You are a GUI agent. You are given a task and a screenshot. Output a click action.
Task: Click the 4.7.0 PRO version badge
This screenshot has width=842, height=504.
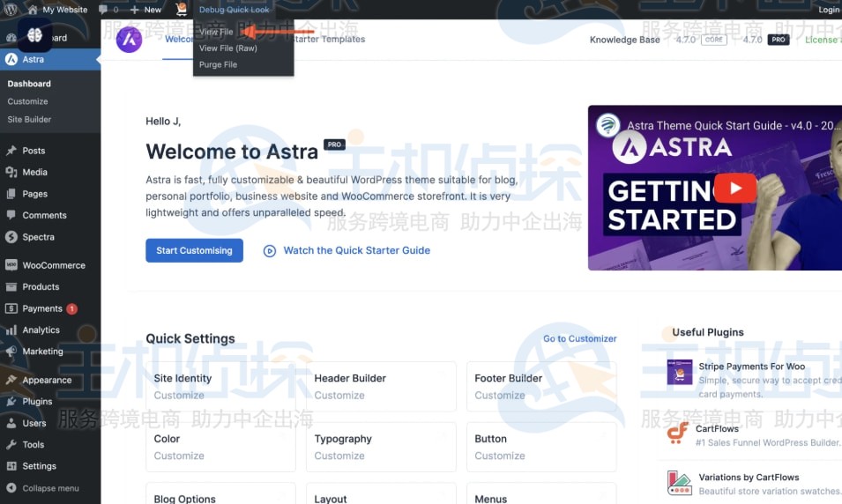(x=779, y=40)
